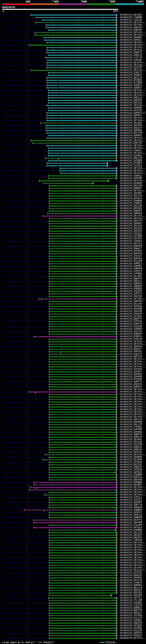The image size is (146, 644).
Task: Open the UniRef100_A8J6H1 hit label
Action: pyautogui.click(x=131, y=15)
